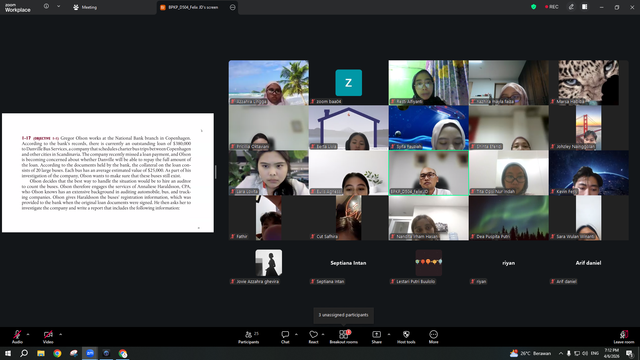Image resolution: width=640 pixels, height=360 pixels.
Task: Start video with the Video button
Action: (x=48, y=337)
